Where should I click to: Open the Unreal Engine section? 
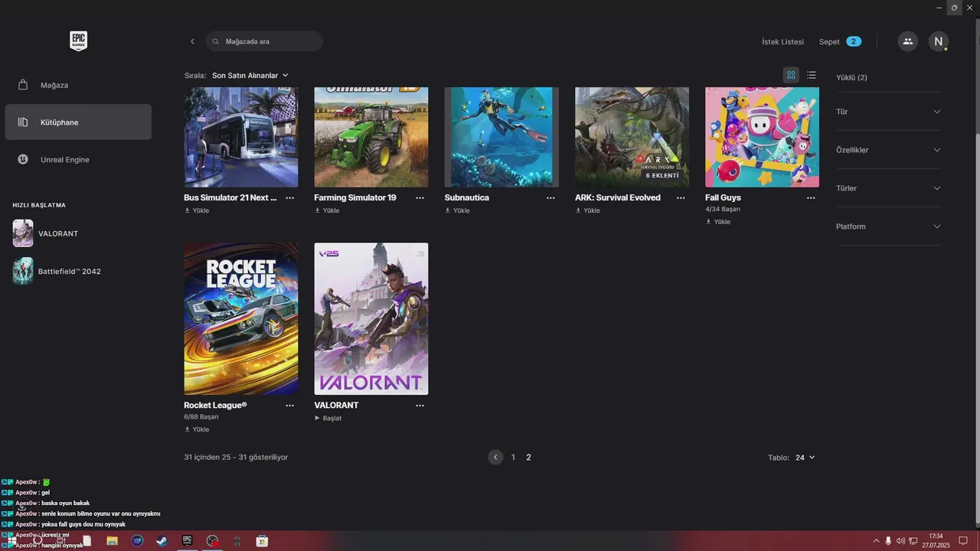(x=78, y=160)
